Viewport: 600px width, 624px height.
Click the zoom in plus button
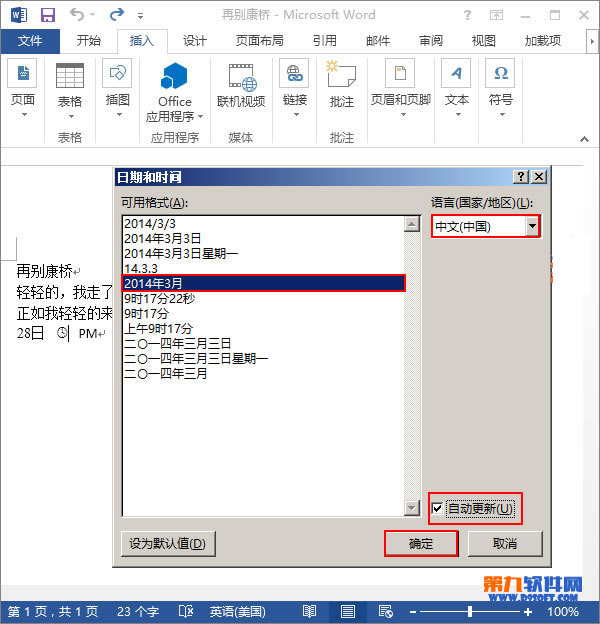click(528, 612)
